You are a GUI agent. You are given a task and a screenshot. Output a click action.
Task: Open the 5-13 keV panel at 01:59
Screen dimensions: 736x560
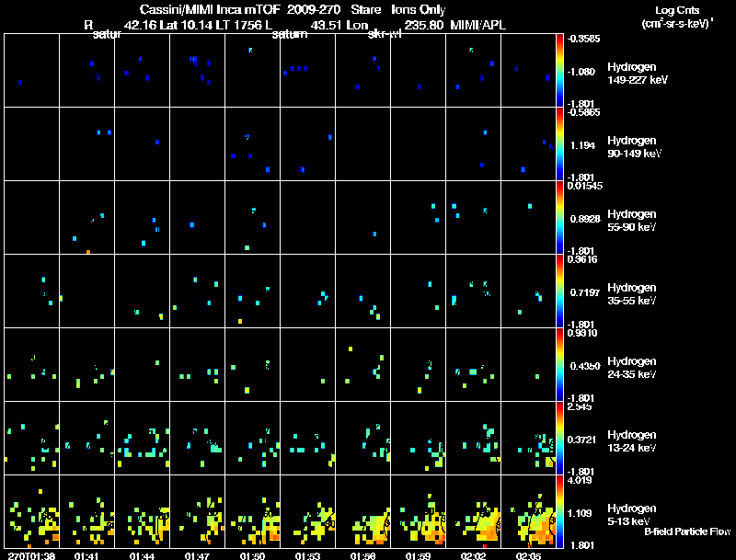pos(419,511)
